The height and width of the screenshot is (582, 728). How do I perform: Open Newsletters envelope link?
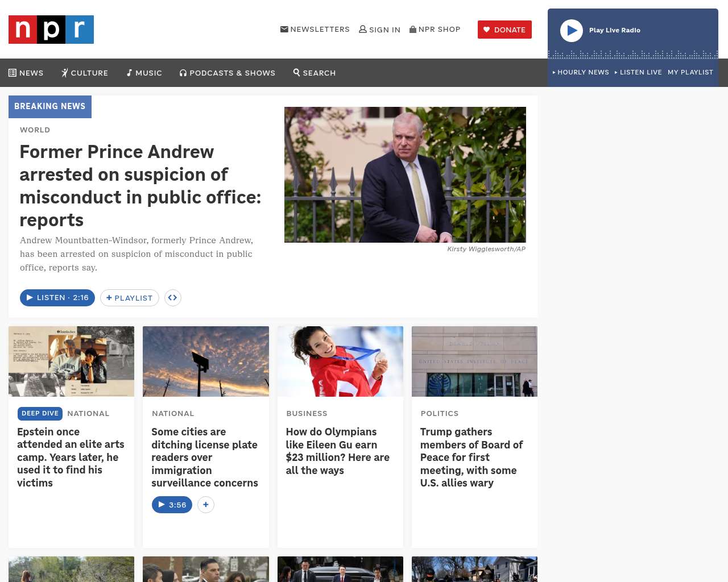click(x=315, y=30)
